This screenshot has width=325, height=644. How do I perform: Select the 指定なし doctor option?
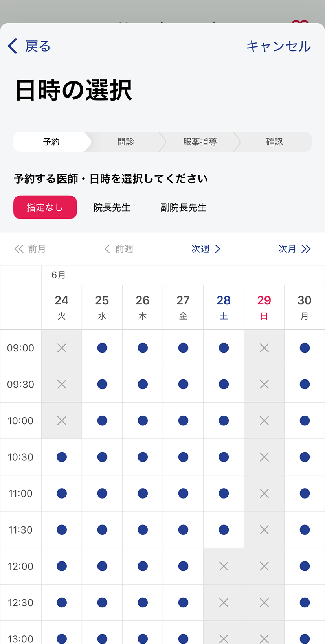(x=45, y=207)
